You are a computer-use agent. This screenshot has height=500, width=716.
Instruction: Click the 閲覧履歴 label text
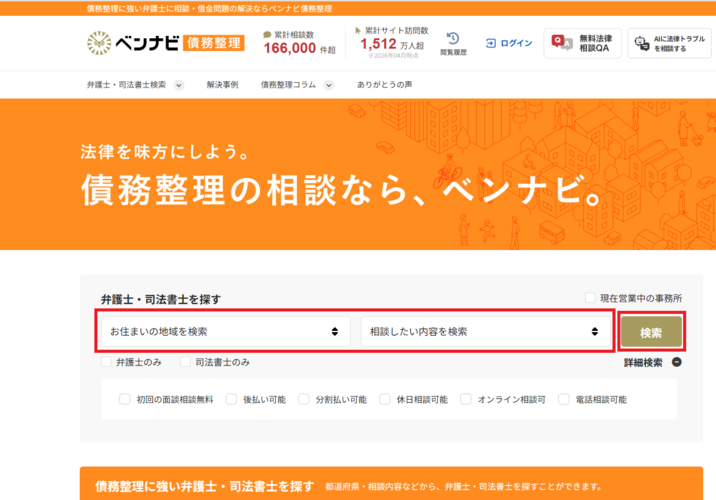[x=453, y=53]
